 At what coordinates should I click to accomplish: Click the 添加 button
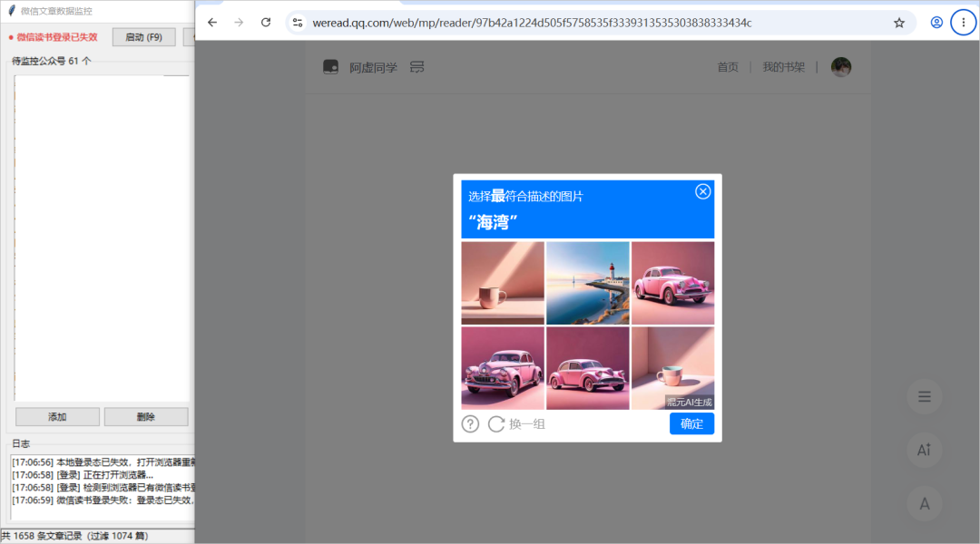57,416
